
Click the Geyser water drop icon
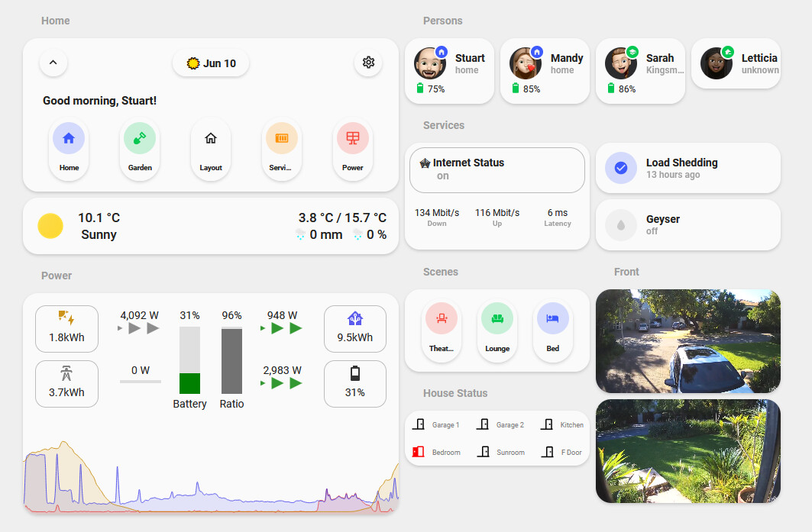pos(620,224)
